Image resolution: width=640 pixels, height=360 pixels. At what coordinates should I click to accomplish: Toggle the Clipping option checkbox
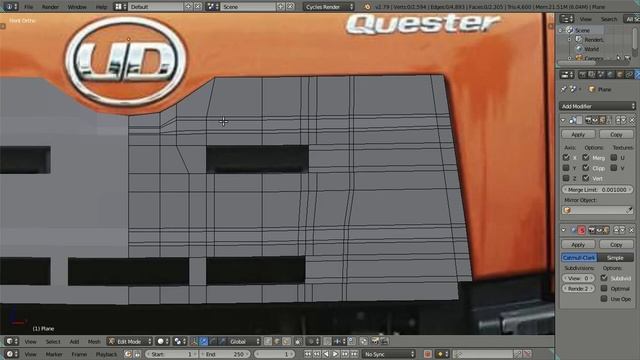coord(586,168)
